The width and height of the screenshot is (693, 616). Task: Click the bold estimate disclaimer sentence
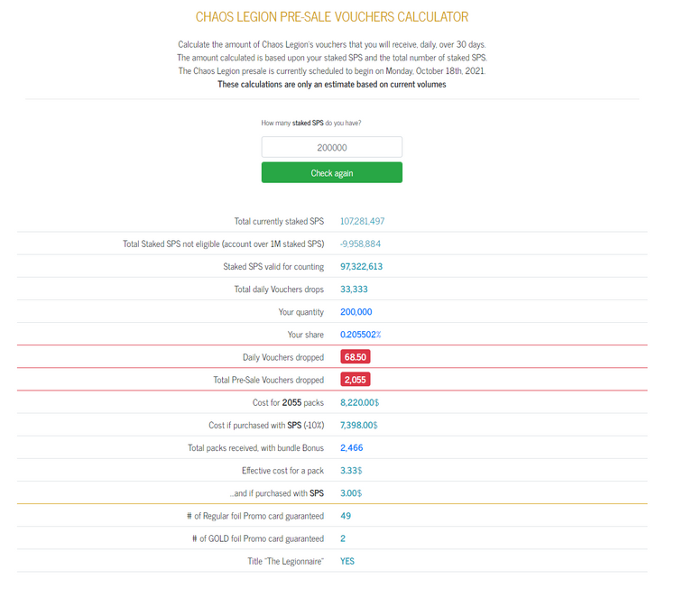point(331,84)
